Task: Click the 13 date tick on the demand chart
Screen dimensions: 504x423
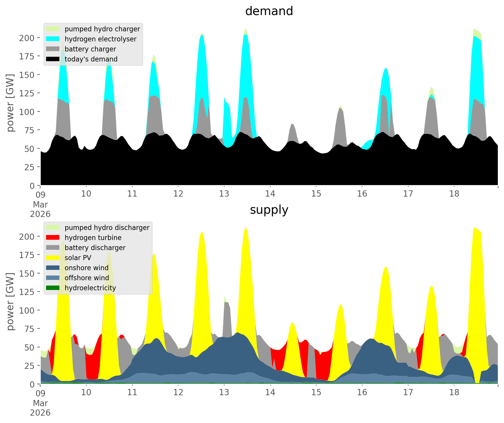Action: click(224, 194)
